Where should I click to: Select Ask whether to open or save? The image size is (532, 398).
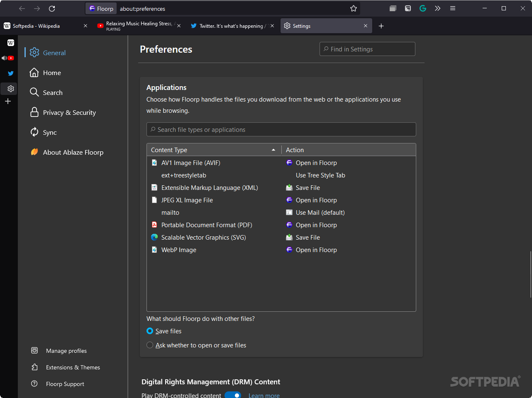click(150, 345)
